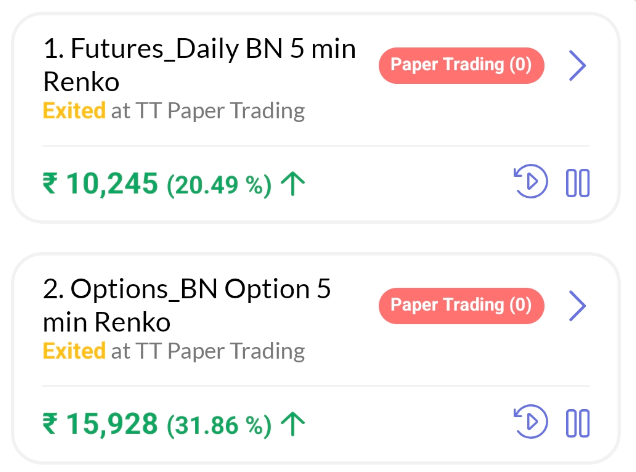Open the 1. Futures_Daily BN 5 min Renko title
Image resolution: width=636 pixels, height=472 pixels.
click(x=199, y=64)
